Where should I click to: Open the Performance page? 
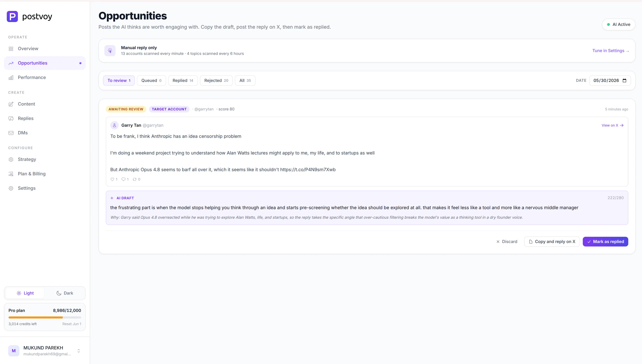[x=45, y=77]
